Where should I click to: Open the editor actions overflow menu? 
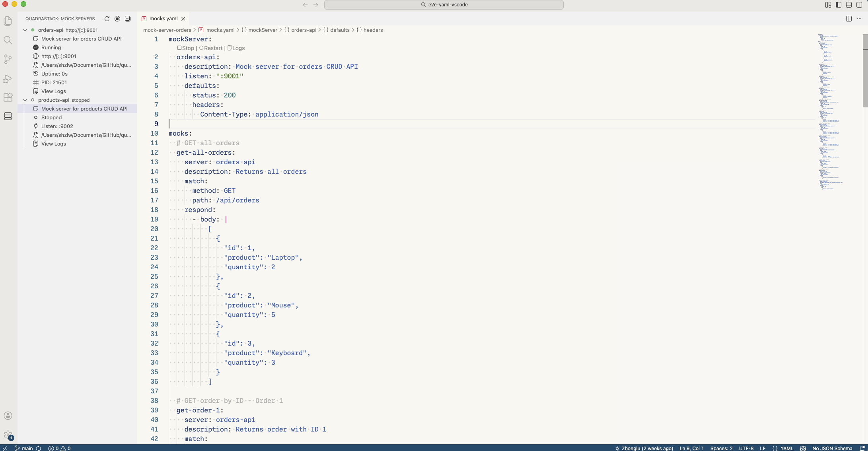coord(859,19)
